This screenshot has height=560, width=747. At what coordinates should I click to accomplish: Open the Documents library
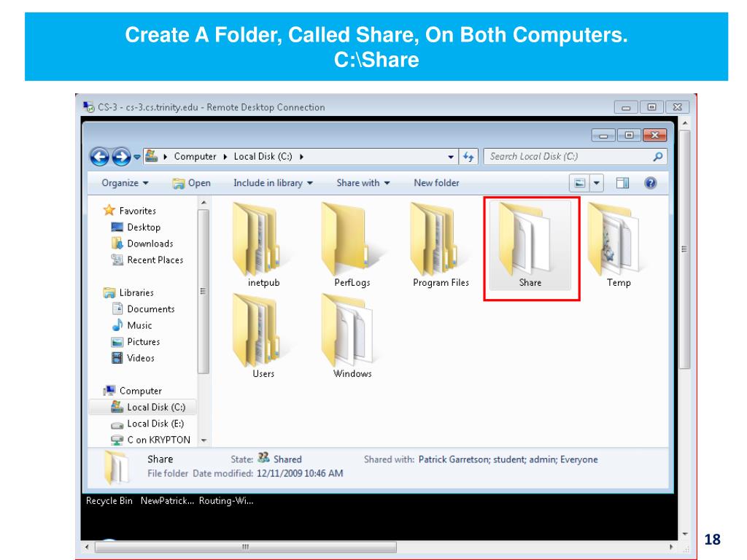point(143,309)
